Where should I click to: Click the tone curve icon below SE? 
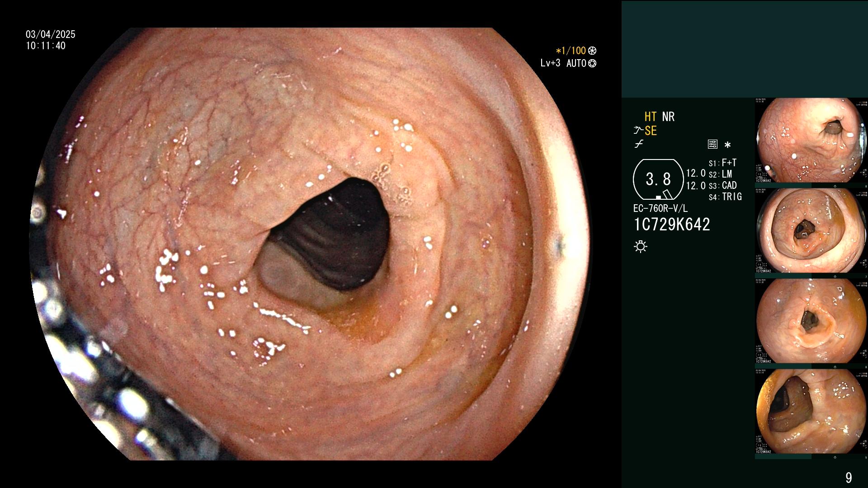pyautogui.click(x=639, y=145)
